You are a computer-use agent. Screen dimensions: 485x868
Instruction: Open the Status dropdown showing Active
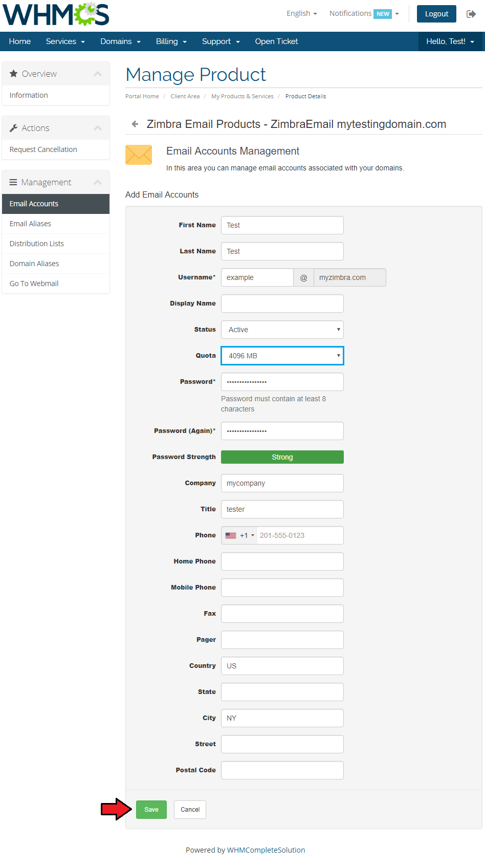click(x=282, y=330)
